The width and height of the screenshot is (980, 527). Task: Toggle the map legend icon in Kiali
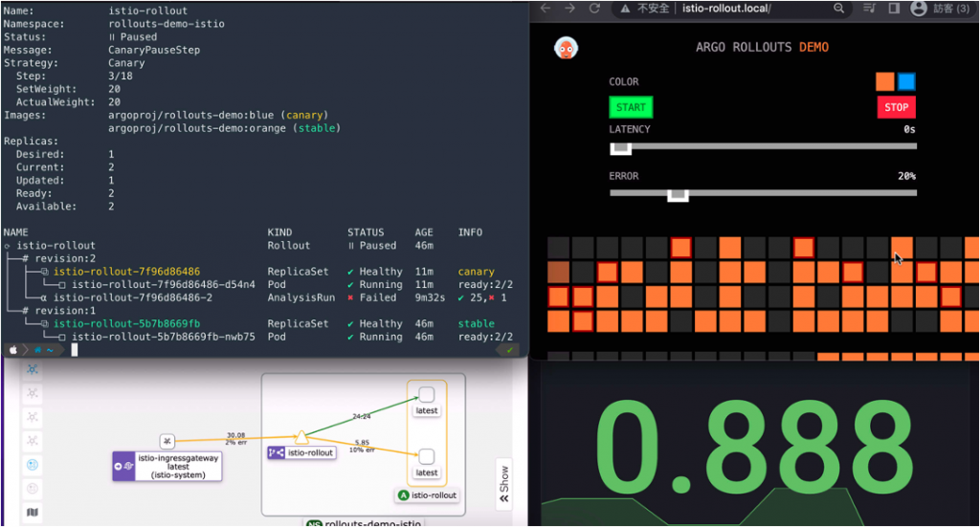tap(33, 513)
